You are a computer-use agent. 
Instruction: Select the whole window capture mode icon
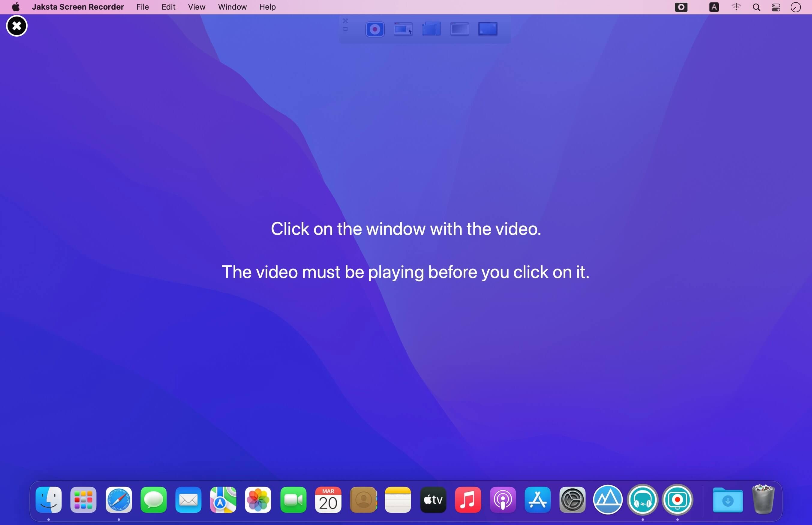tap(459, 29)
